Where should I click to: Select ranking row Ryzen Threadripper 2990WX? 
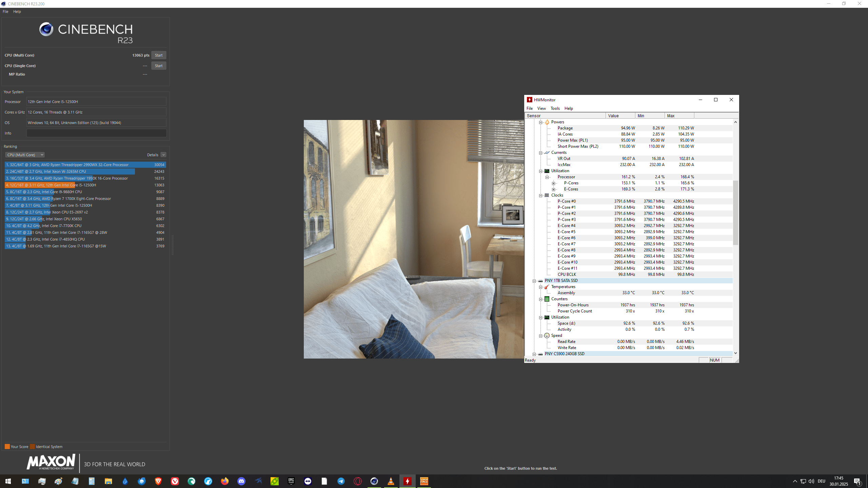coord(85,165)
